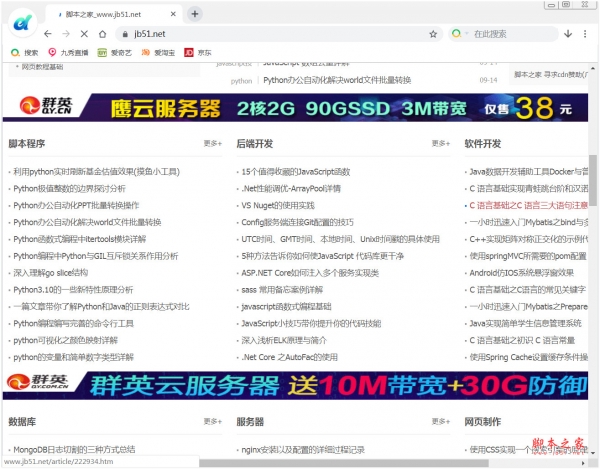This screenshot has width=600, height=469.
Task: Open article C 语言基础之初识 C 语言常量
Action: tap(522, 340)
